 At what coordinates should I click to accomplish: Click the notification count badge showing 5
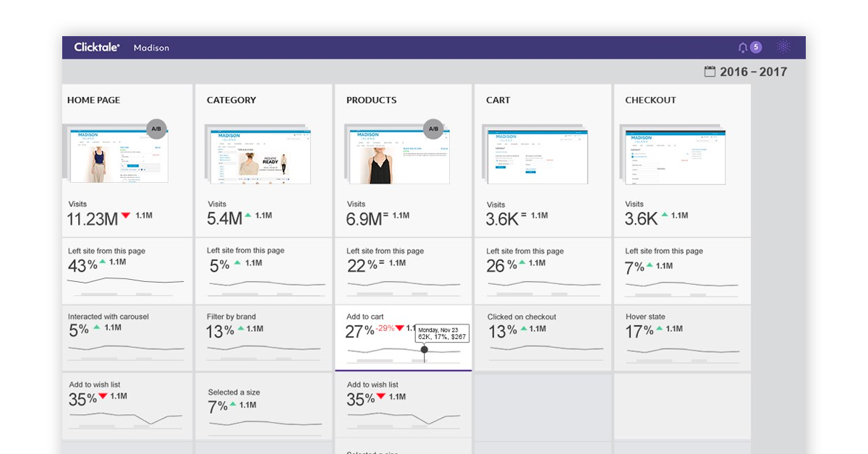click(756, 47)
